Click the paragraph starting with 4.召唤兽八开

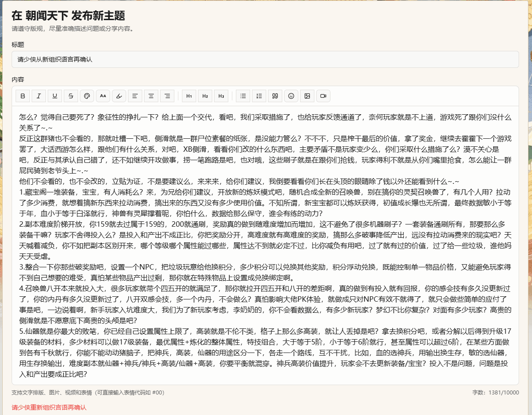pyautogui.click(x=265, y=304)
